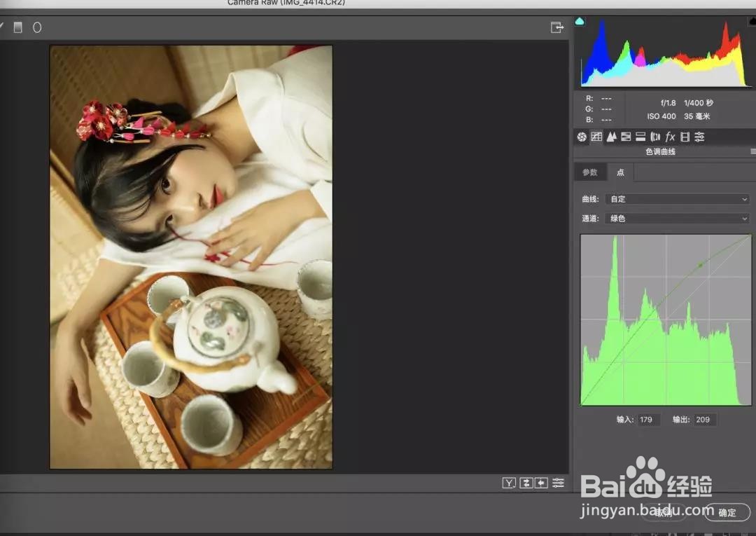Open the Presets panel icon
The width and height of the screenshot is (756, 536).
[699, 137]
